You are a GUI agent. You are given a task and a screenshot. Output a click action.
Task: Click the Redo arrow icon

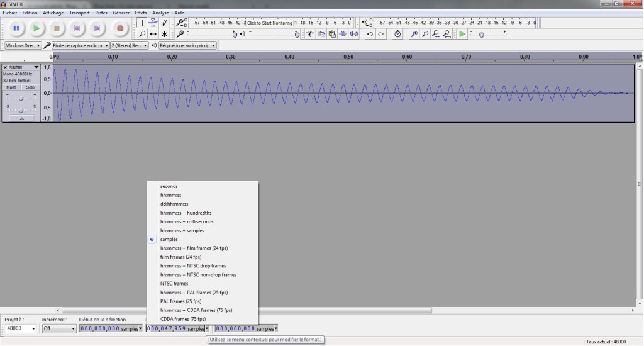click(380, 34)
